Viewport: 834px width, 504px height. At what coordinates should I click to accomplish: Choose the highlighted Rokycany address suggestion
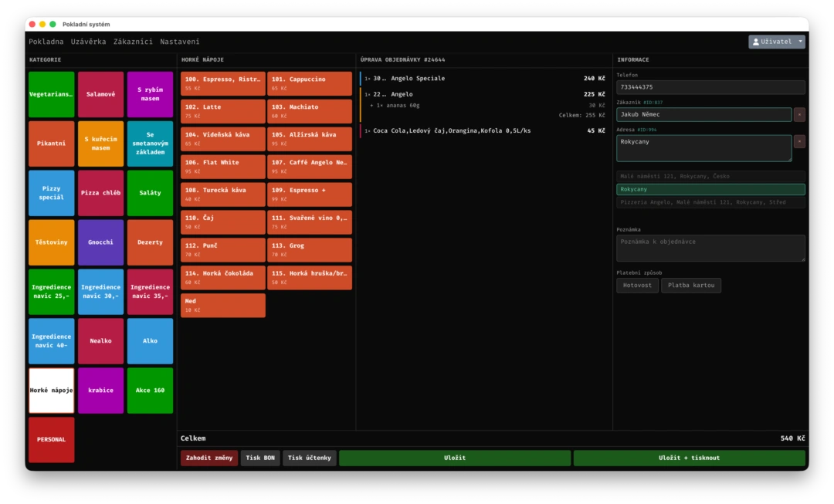710,189
